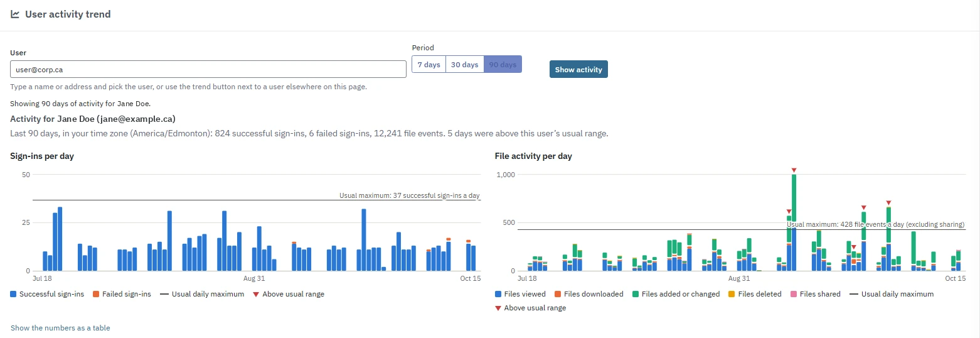980x338 pixels.
Task: Open Show the numbers as a table
Action: pyautogui.click(x=60, y=328)
